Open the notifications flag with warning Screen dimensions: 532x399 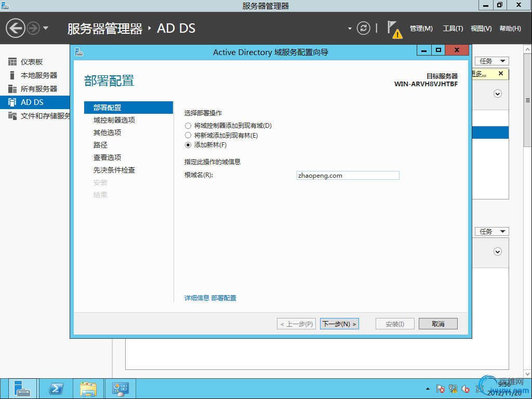[394, 29]
